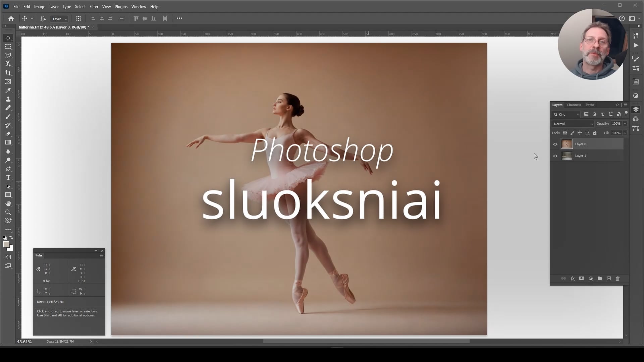Open the Normal blend mode dropdown

point(573,124)
